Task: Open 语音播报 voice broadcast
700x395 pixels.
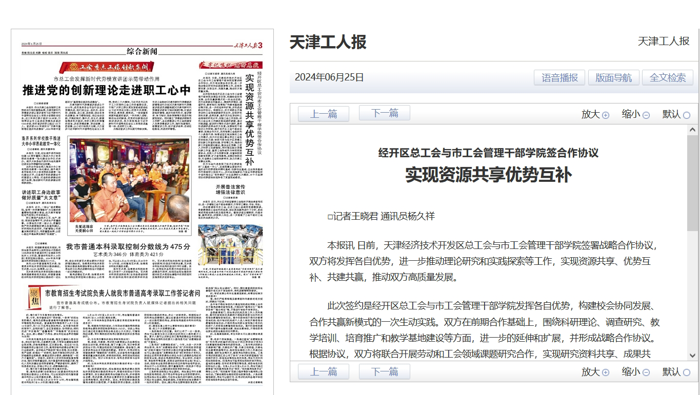Action: [560, 78]
